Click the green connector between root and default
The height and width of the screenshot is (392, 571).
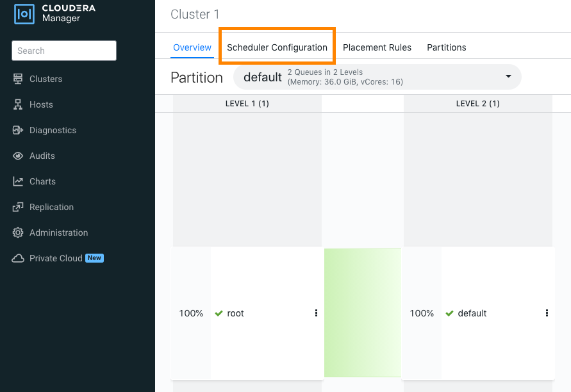tap(362, 313)
